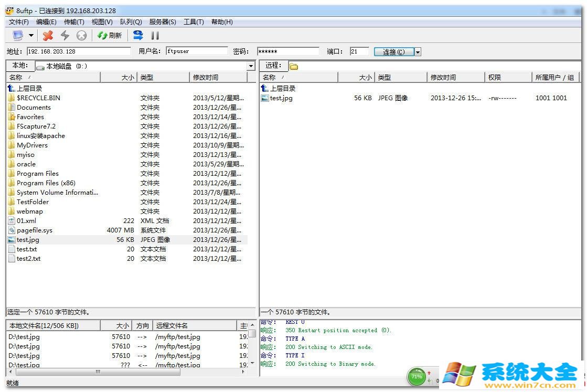
Task: Select the Favorites star folder icon
Action: click(12, 117)
